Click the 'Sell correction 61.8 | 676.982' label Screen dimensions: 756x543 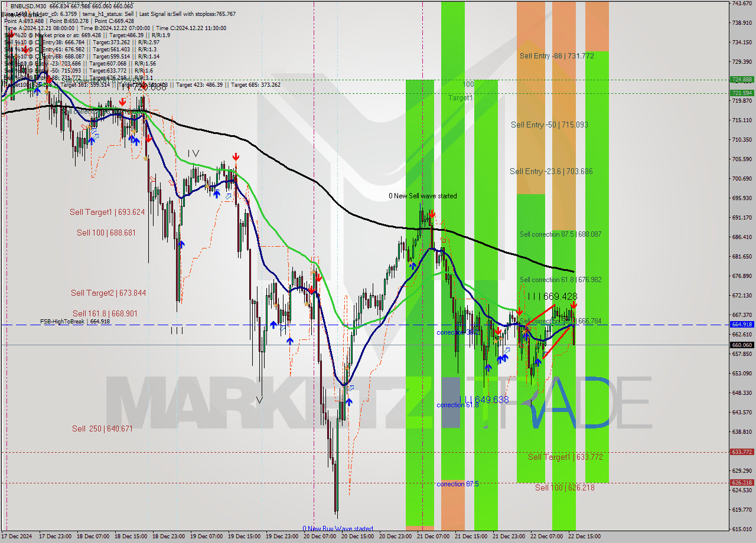(x=561, y=280)
